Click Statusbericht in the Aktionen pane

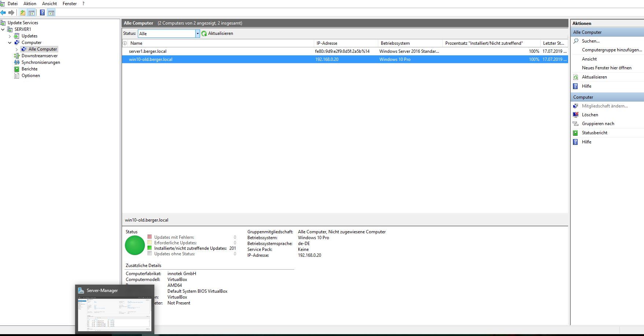click(595, 133)
